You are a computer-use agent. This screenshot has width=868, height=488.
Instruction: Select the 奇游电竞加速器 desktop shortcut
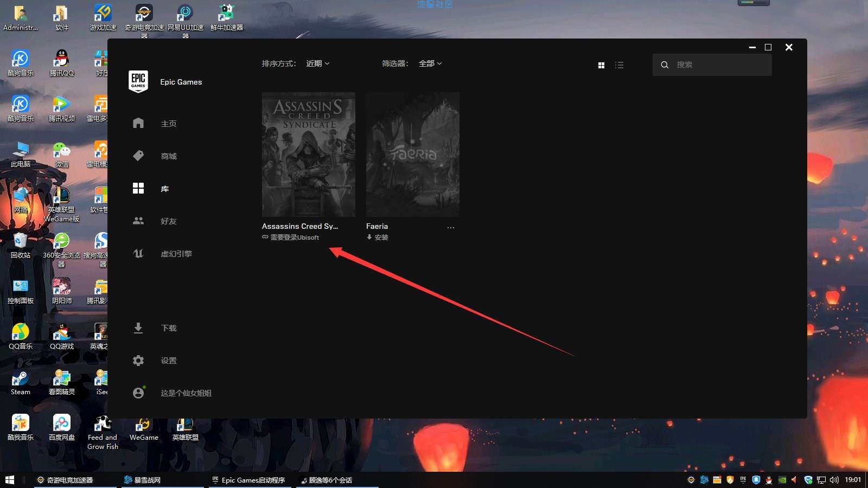click(x=144, y=21)
